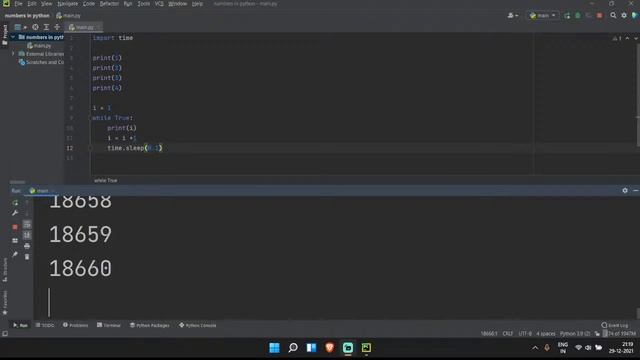This screenshot has width=640, height=360.
Task: Open the main run configuration dropdown
Action: (x=542, y=16)
